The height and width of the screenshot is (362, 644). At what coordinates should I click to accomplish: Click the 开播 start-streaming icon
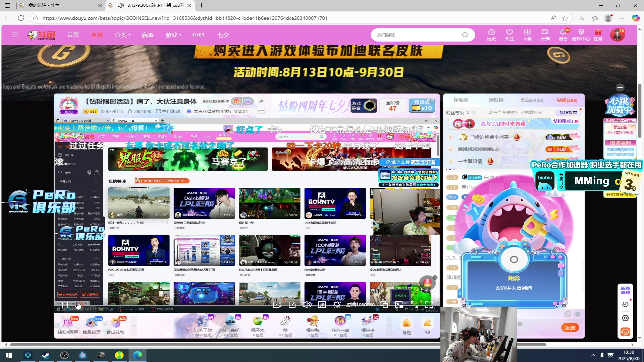tap(545, 35)
